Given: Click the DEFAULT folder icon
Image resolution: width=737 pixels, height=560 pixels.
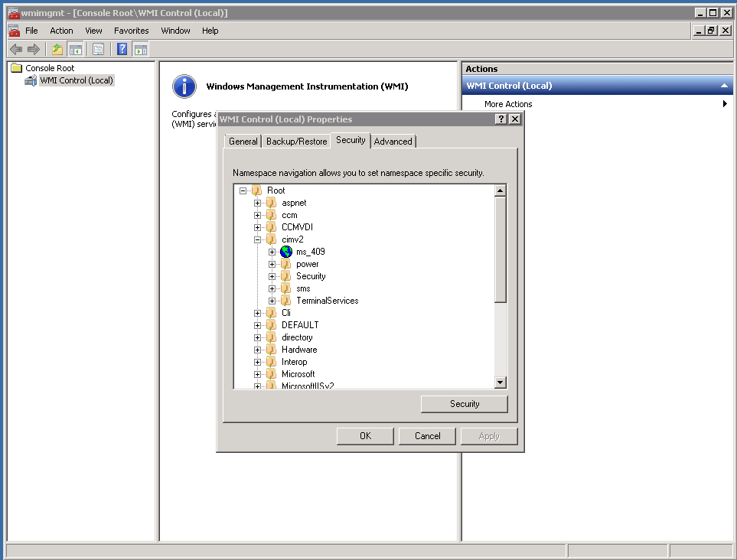Looking at the screenshot, I should (271, 325).
